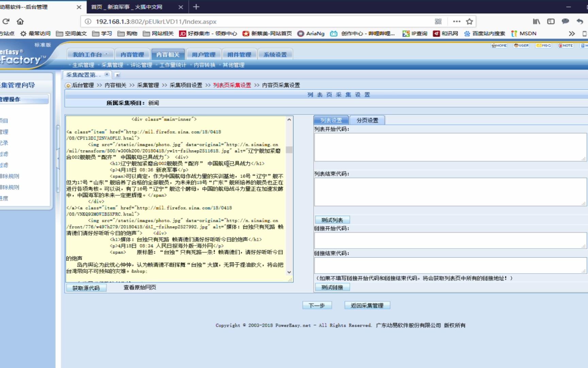Click the source code scrollbar down arrow
This screenshot has width=588, height=368.
point(289,272)
